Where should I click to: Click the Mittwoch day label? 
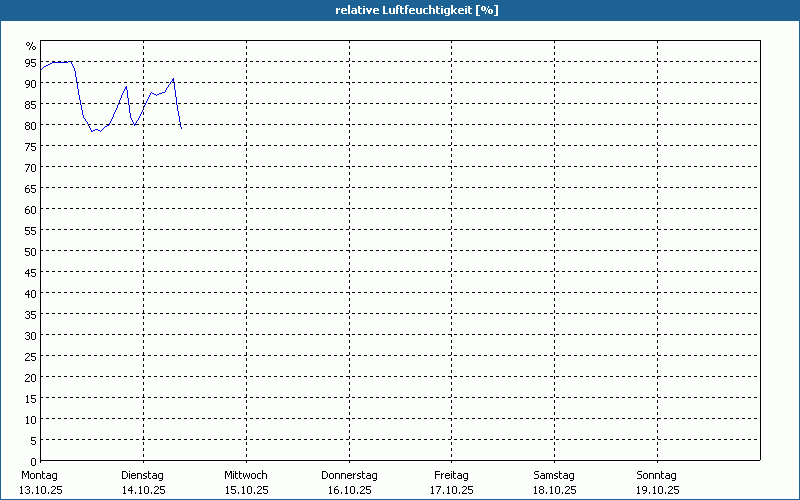pyautogui.click(x=245, y=475)
